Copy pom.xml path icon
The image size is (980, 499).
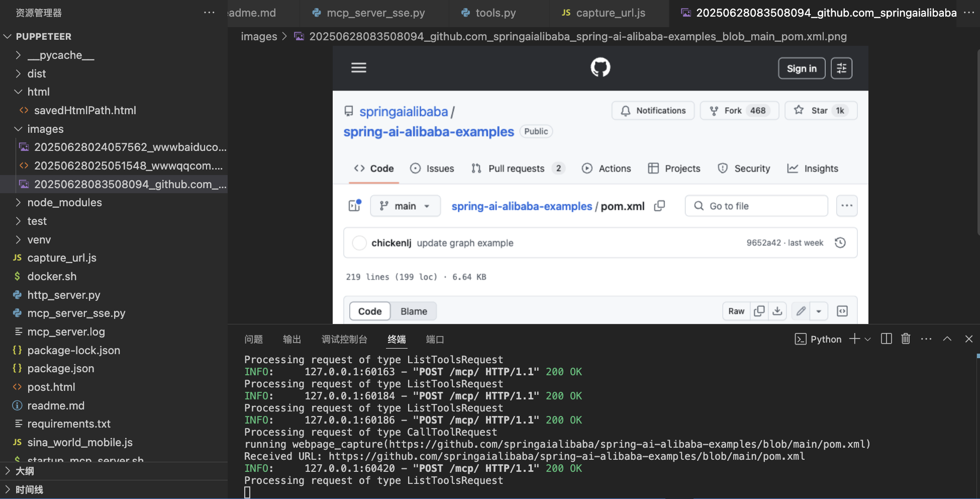click(x=659, y=206)
